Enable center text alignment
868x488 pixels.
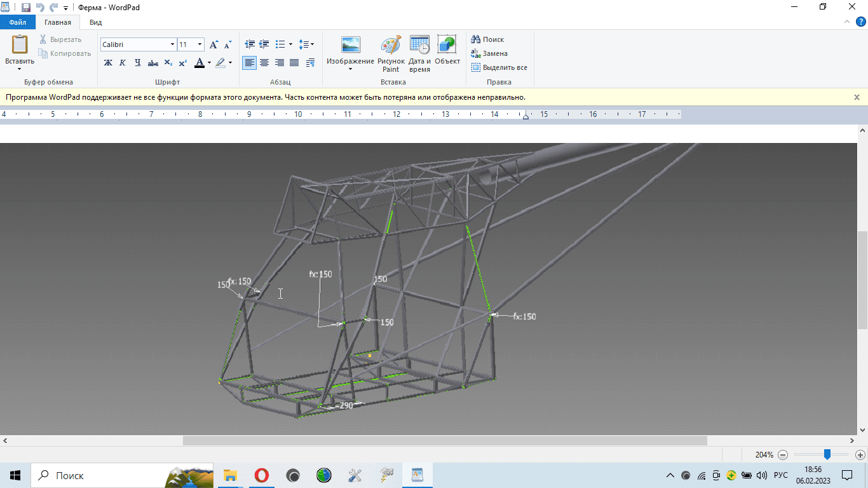[264, 63]
